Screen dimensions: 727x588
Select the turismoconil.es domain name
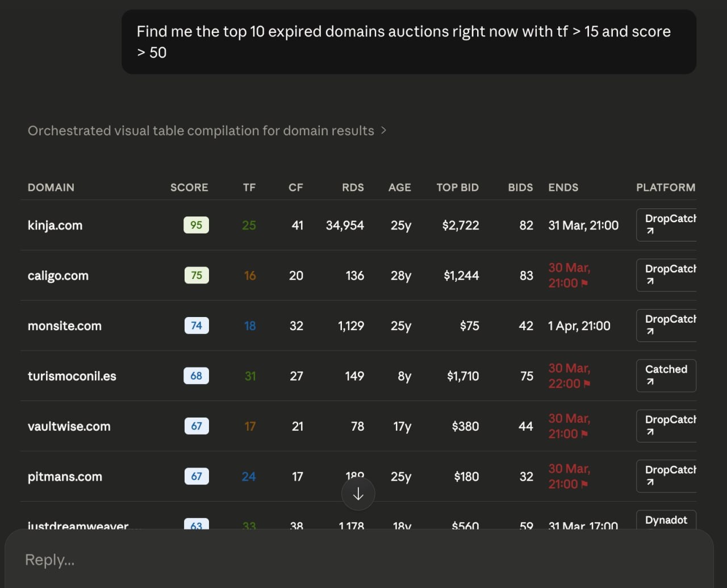(x=72, y=376)
